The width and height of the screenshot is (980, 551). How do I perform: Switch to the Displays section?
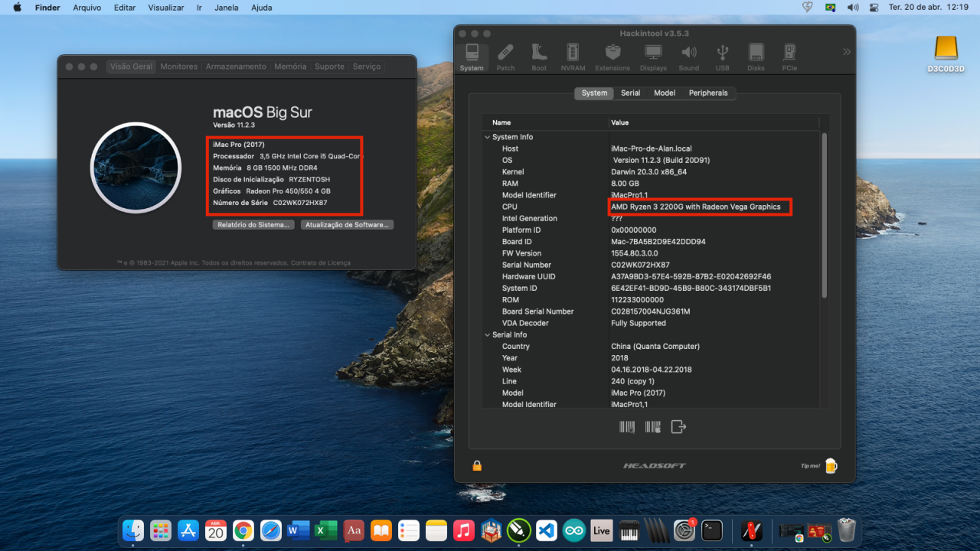tap(653, 57)
